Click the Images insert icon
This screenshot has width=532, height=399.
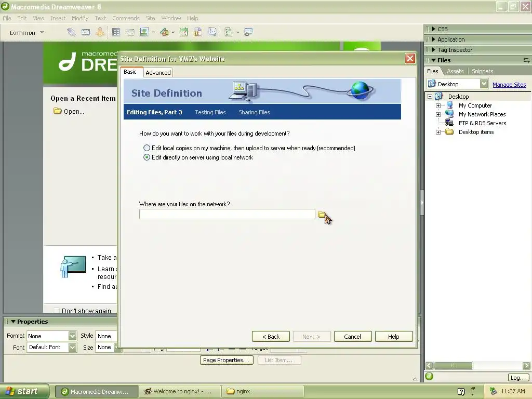click(x=144, y=32)
